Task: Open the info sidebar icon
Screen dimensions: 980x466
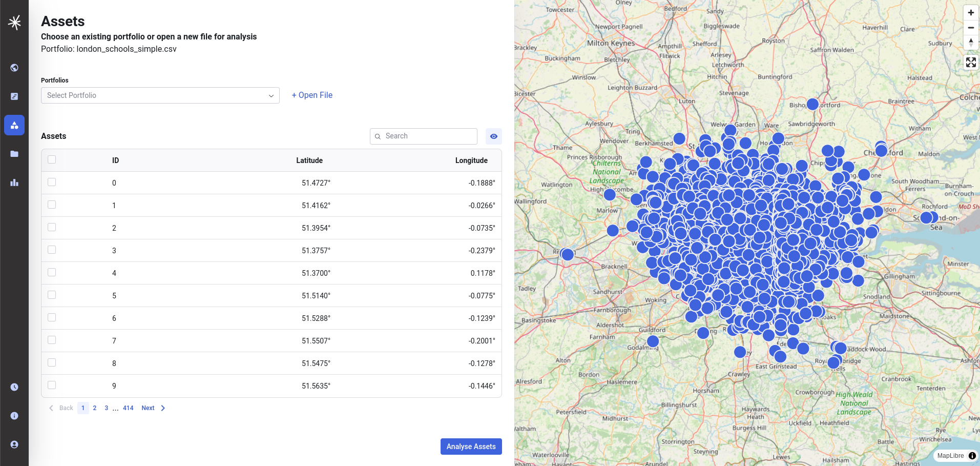Action: [14, 416]
